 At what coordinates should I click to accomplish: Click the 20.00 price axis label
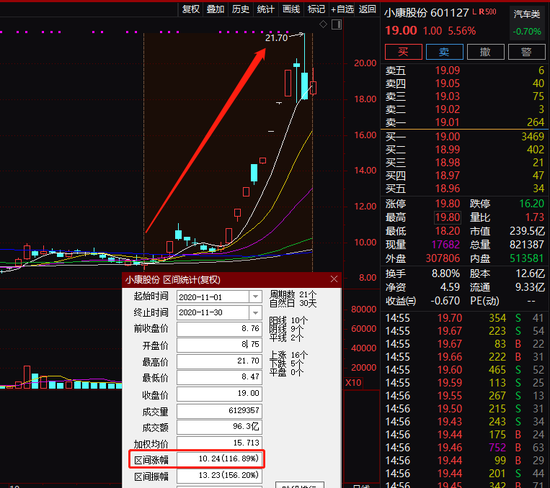pos(365,63)
